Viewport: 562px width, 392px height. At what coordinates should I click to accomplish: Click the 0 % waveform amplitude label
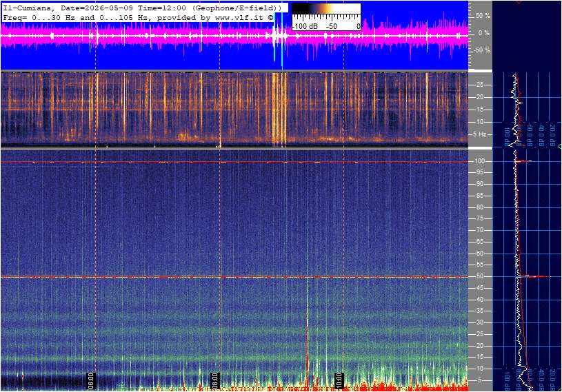(484, 33)
